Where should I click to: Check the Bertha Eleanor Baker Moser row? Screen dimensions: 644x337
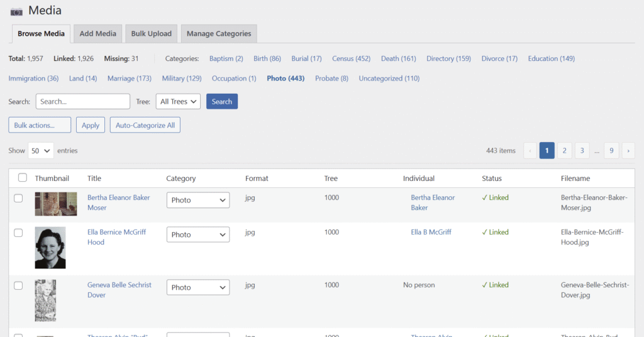[18, 198]
